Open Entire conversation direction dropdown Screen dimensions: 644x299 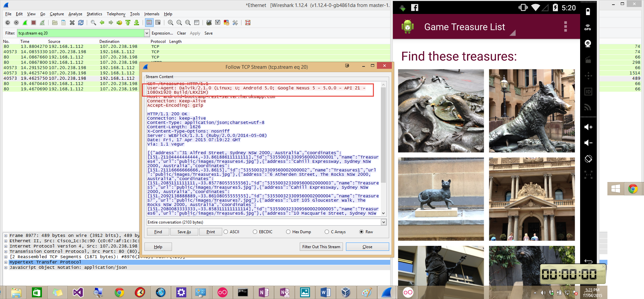[384, 222]
